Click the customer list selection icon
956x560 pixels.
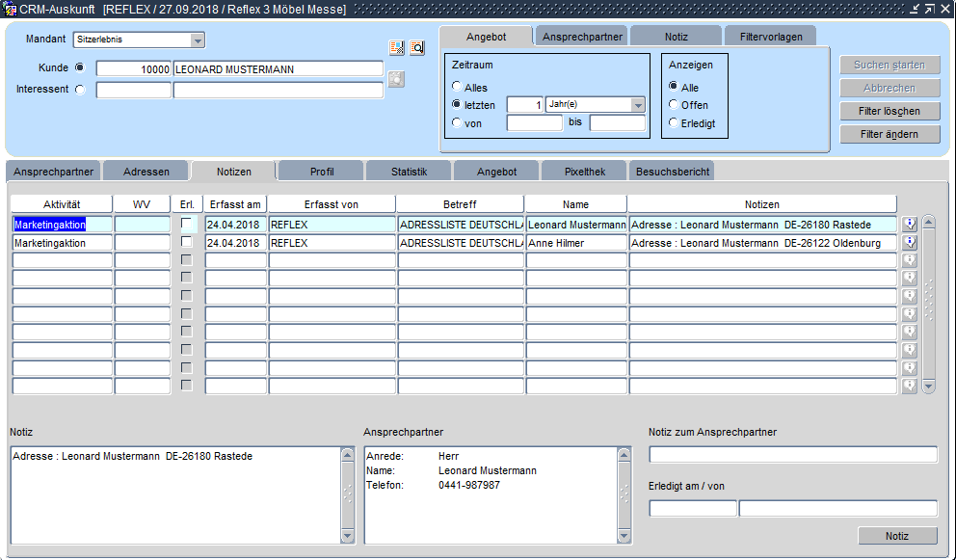tap(396, 48)
